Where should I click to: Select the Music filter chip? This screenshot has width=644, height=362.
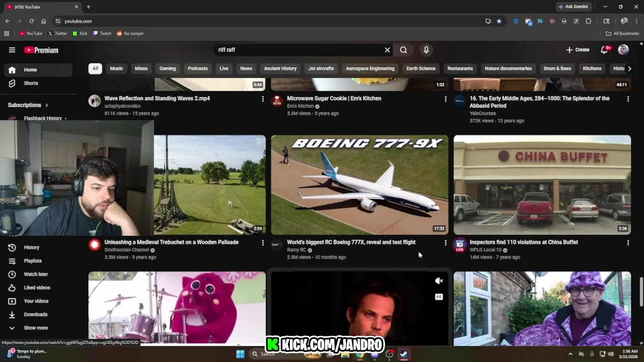116,68
